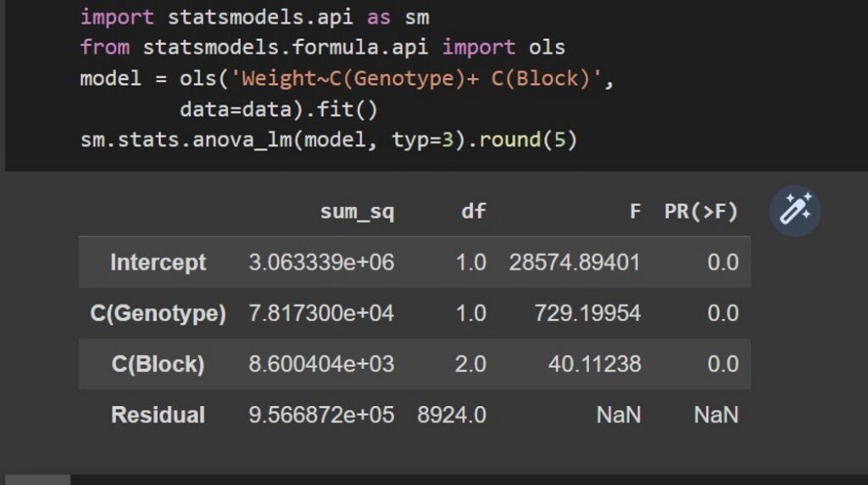Select the sum_sq column header

[357, 211]
